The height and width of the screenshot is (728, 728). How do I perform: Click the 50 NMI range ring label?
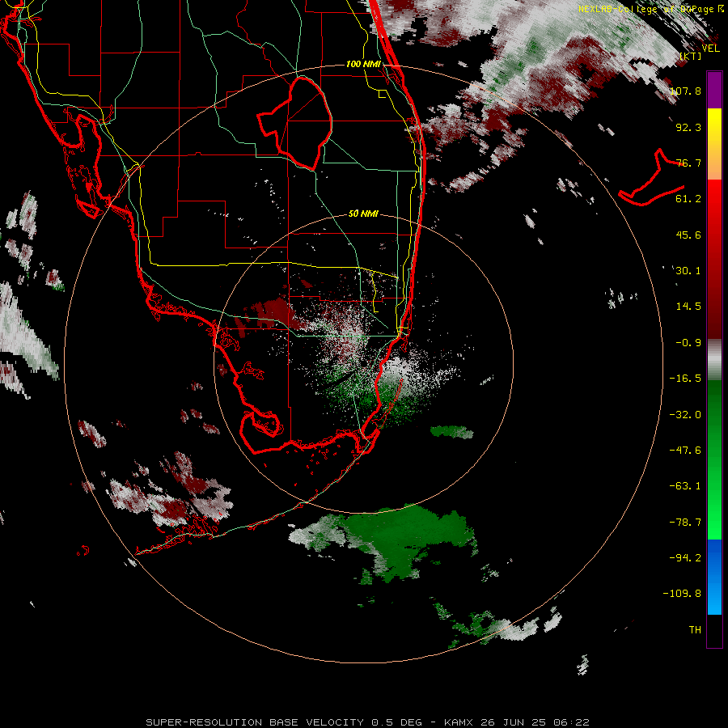click(x=363, y=214)
